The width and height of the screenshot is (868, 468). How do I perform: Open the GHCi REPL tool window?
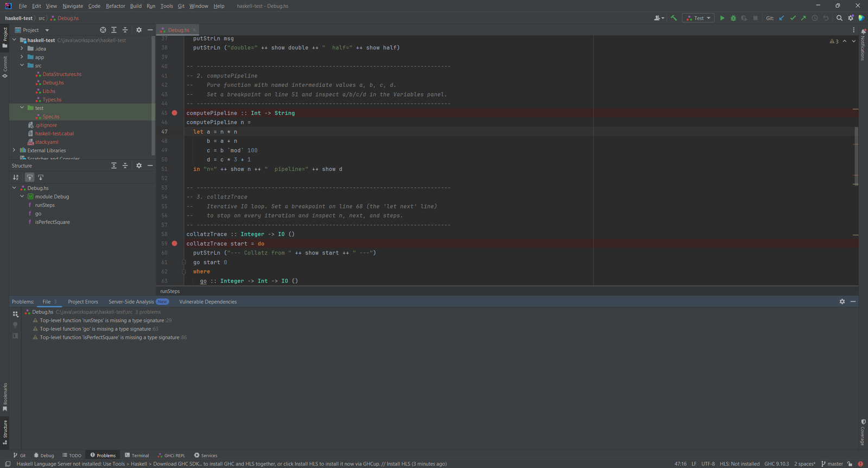point(171,456)
